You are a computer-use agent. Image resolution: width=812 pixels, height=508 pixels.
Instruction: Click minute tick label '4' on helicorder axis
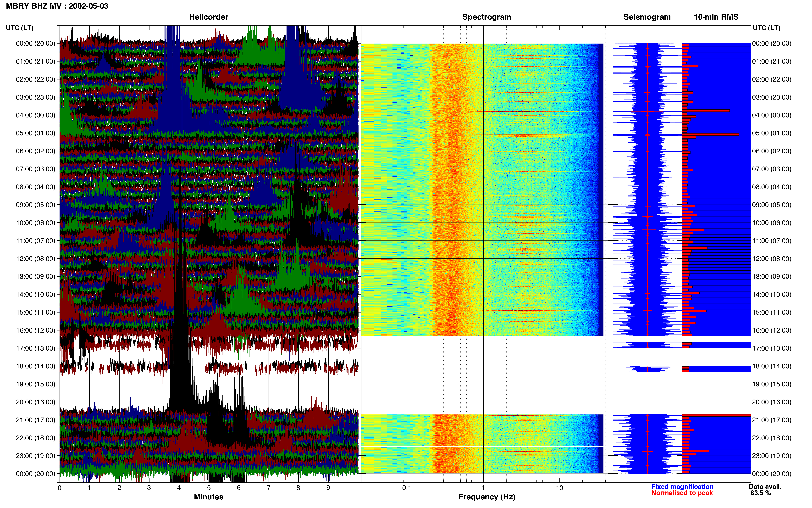point(179,488)
